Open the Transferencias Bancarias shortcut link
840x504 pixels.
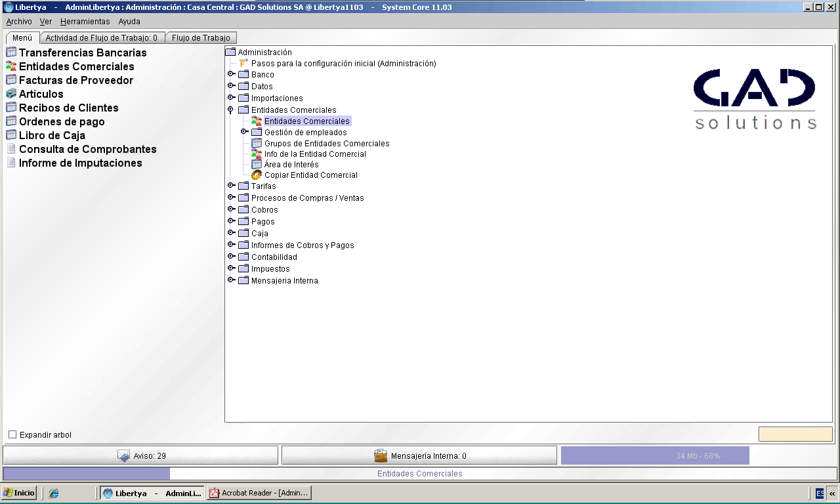[x=83, y=52]
